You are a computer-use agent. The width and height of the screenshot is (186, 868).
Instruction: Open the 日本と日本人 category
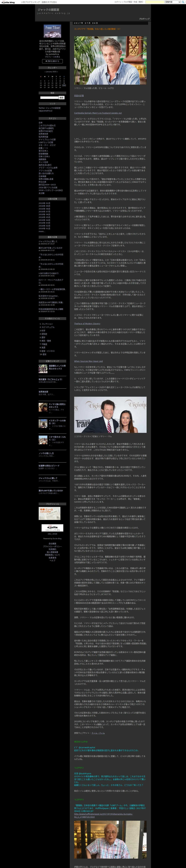pyautogui.click(x=44, y=156)
